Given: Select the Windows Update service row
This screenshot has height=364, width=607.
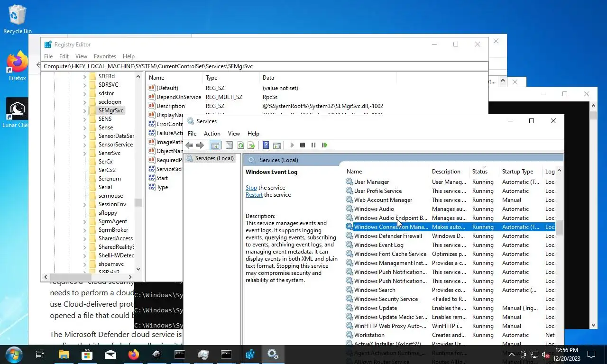Looking at the screenshot, I should coord(450,308).
